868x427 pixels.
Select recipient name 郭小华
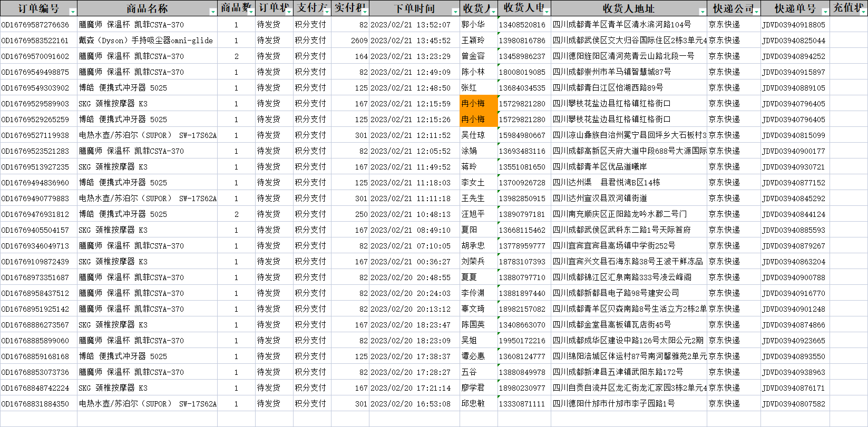click(x=479, y=25)
